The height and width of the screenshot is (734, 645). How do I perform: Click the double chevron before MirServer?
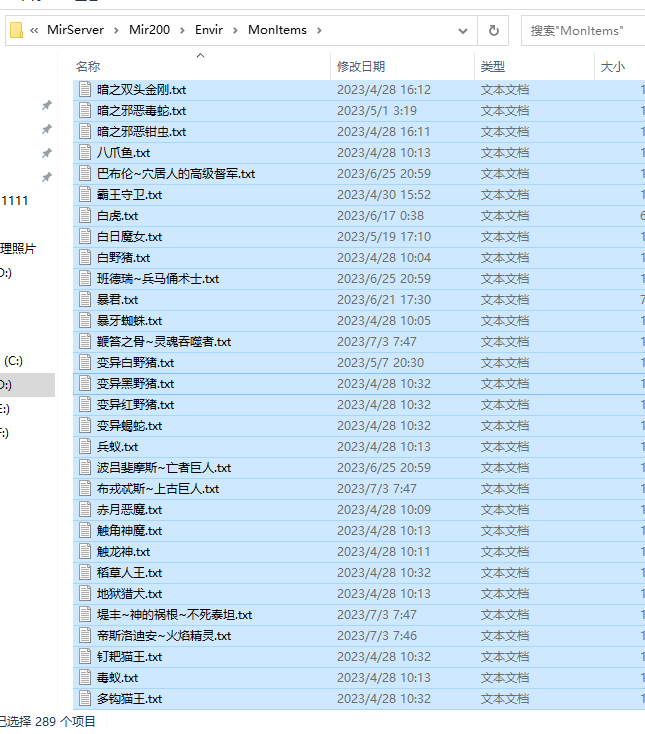[34, 30]
